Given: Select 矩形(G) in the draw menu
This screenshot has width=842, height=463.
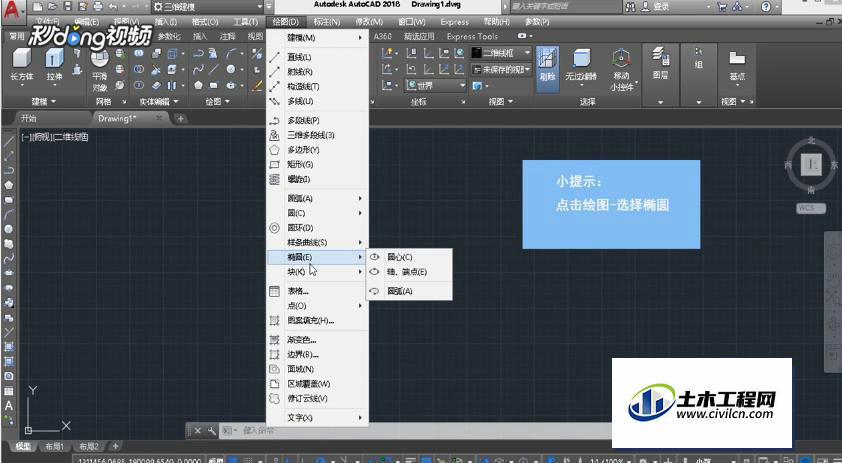Looking at the screenshot, I should (317, 164).
